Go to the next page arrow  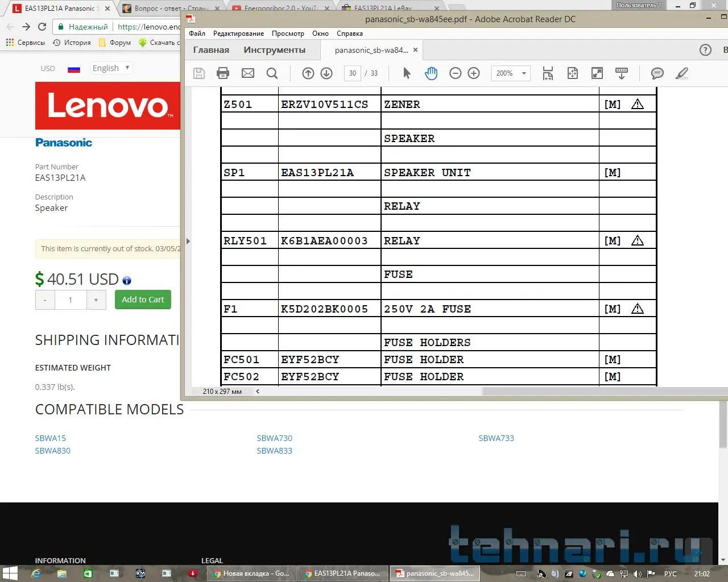326,73
